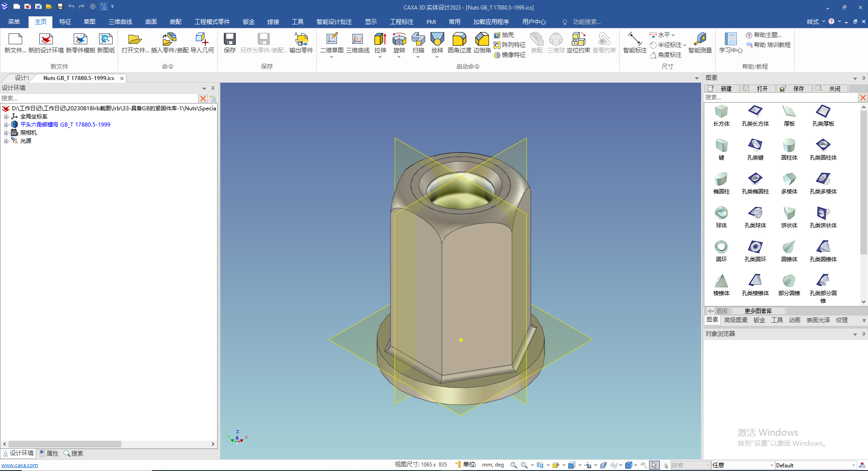
Task: Open the 菜单 menu
Action: (x=14, y=22)
